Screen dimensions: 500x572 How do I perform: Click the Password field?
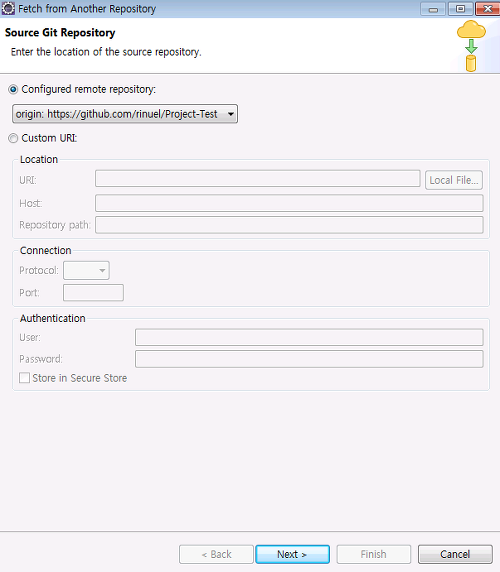click(309, 359)
